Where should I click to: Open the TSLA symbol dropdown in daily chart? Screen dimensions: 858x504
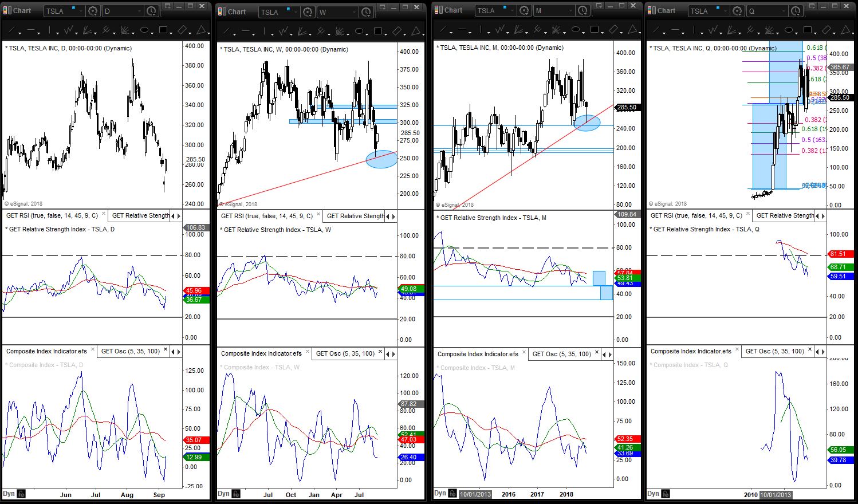pos(81,11)
